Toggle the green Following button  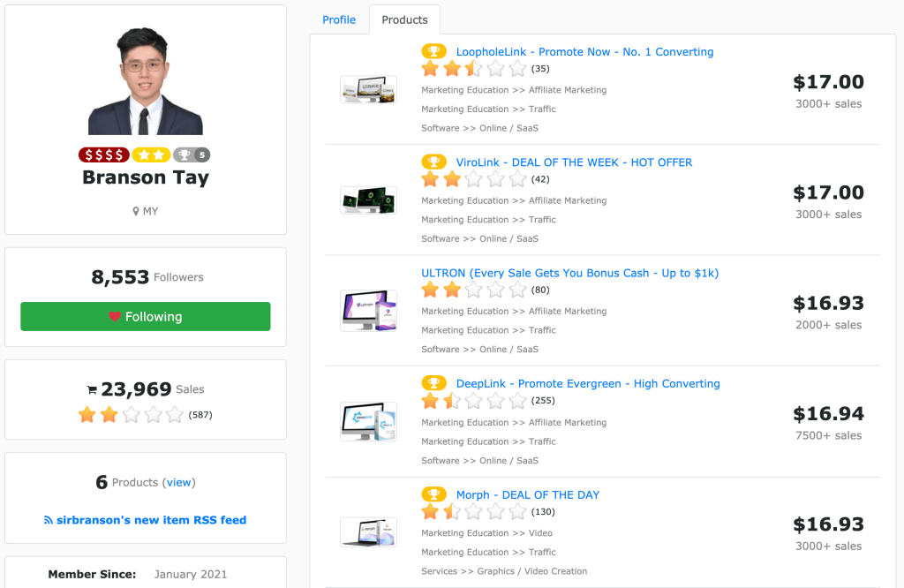(x=146, y=316)
